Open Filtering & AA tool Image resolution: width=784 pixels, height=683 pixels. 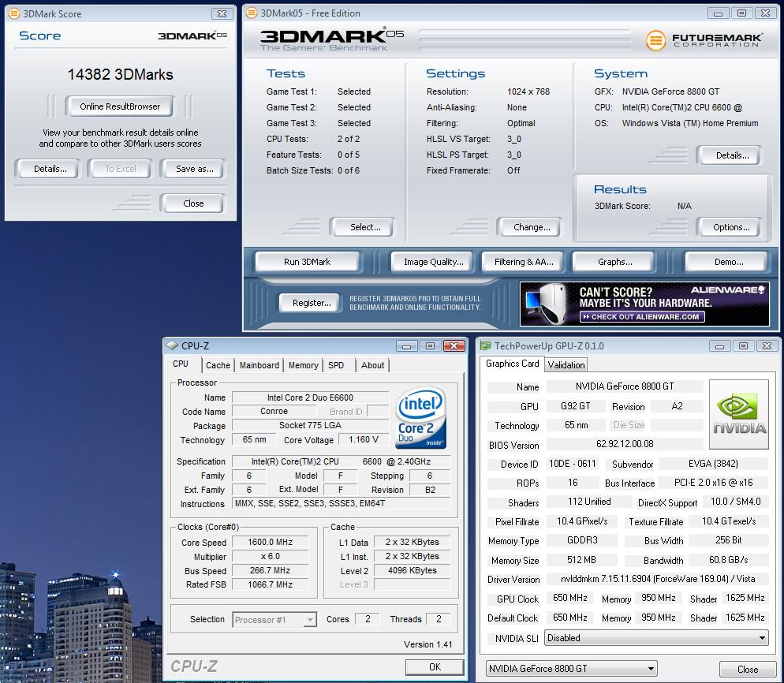(x=524, y=262)
